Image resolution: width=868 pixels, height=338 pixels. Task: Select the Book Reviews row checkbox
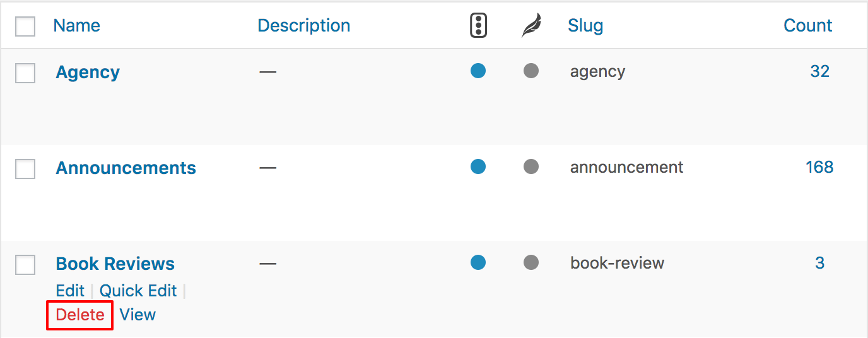point(25,265)
